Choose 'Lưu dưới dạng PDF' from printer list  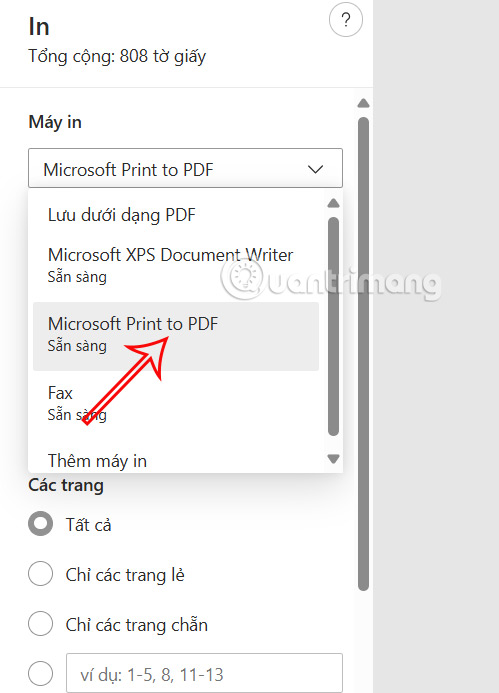click(x=176, y=215)
